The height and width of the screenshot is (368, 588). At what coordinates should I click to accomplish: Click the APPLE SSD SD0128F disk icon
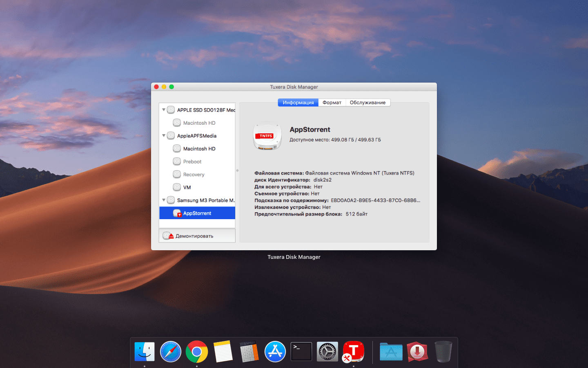(x=170, y=110)
